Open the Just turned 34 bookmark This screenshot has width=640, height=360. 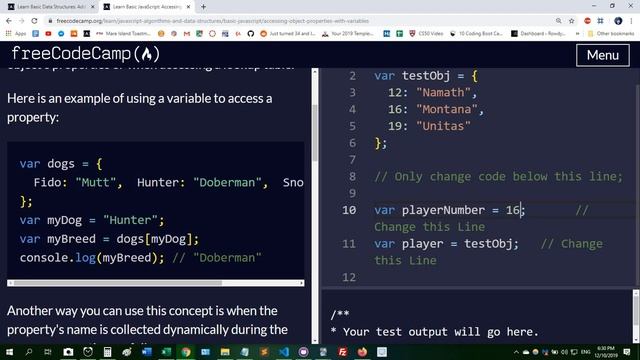click(288, 33)
